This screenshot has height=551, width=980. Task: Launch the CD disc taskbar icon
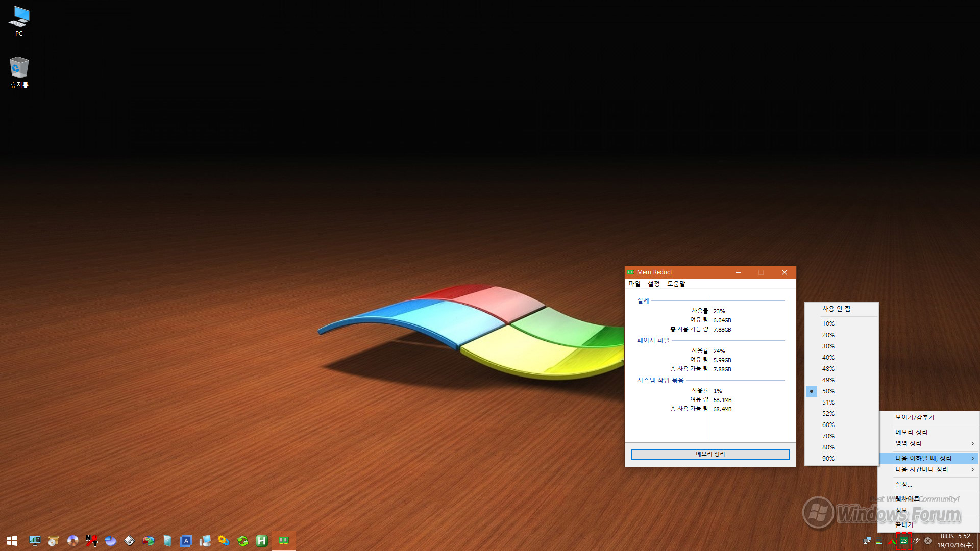pyautogui.click(x=72, y=541)
